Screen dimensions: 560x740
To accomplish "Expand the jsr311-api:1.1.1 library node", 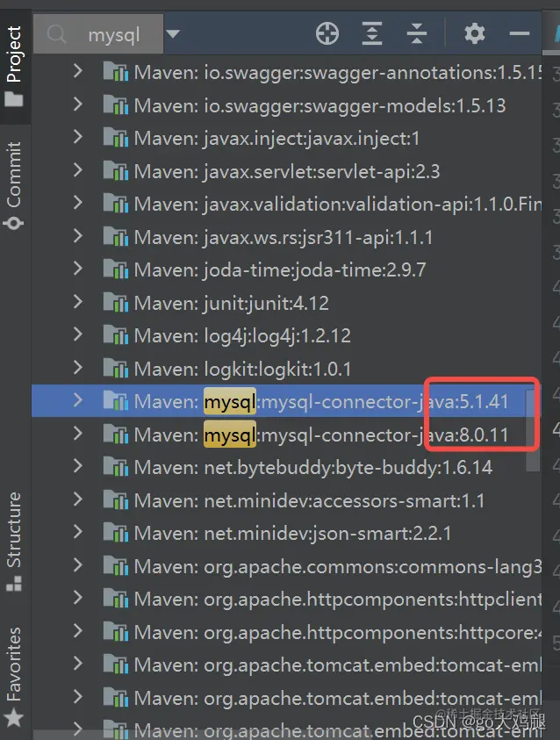I will (78, 236).
